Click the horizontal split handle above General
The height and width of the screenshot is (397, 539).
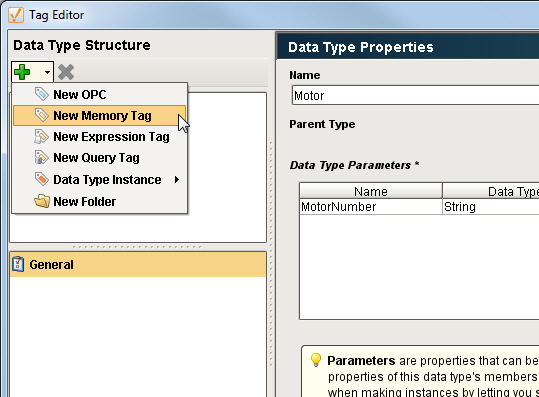(138, 247)
